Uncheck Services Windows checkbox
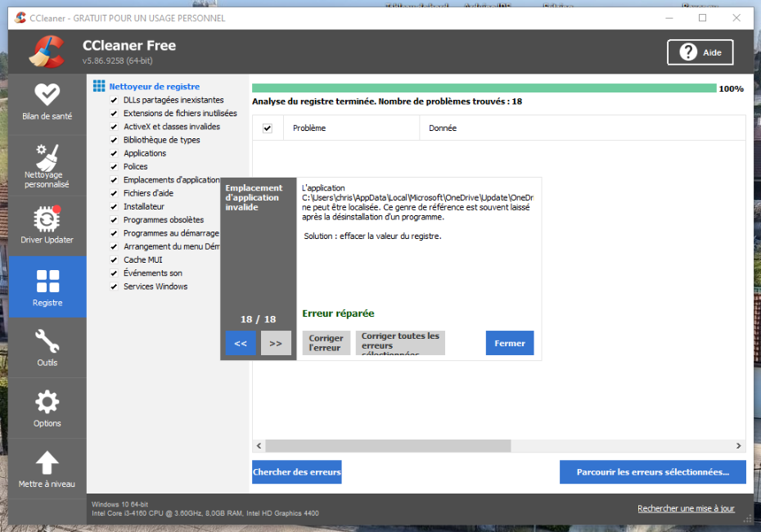This screenshot has height=532, width=761. [x=114, y=287]
